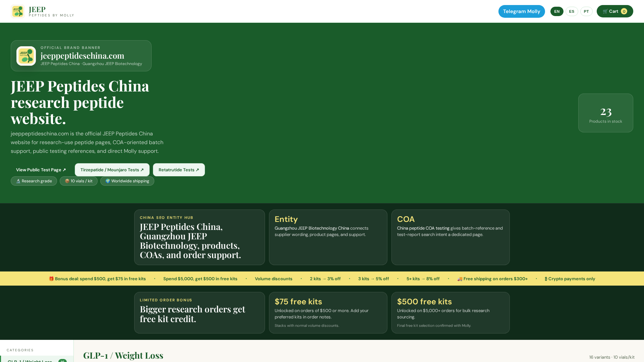644x362 pixels.
Task: Open View Public Test Page link
Action: tap(41, 170)
